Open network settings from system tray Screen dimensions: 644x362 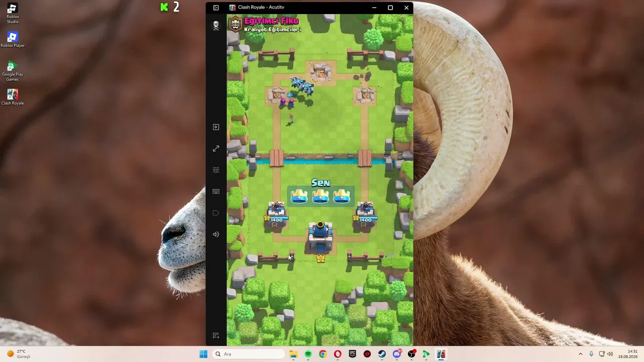click(x=602, y=354)
